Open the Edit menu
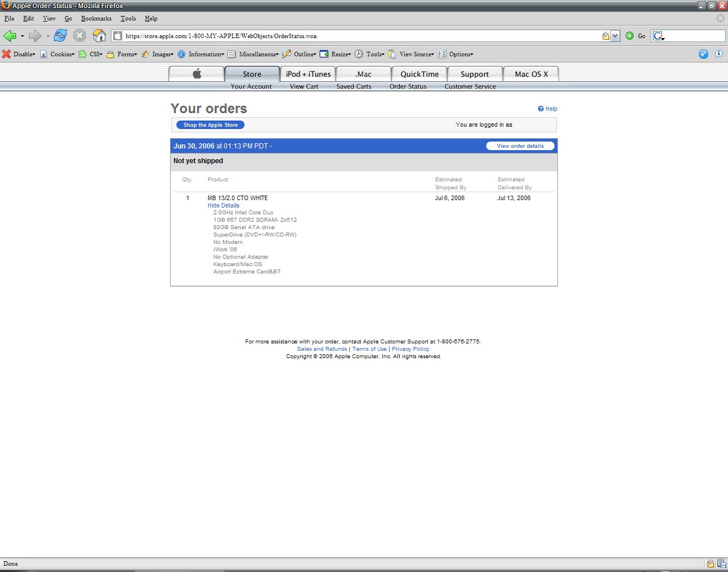 (x=28, y=18)
